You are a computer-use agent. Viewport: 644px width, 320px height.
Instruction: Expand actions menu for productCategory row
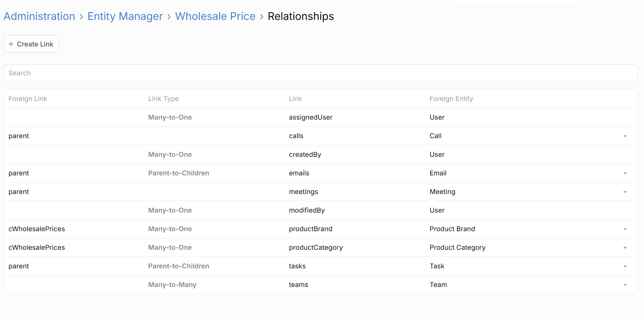[x=625, y=248]
